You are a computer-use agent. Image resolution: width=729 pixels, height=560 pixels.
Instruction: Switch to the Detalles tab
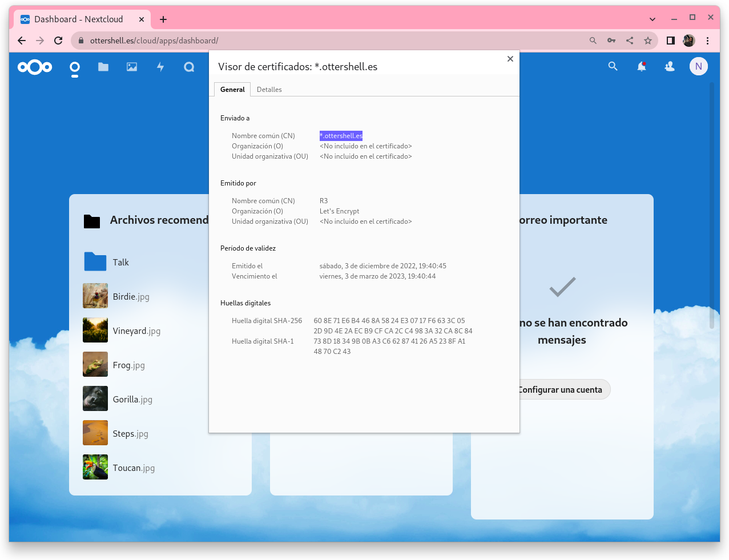269,90
